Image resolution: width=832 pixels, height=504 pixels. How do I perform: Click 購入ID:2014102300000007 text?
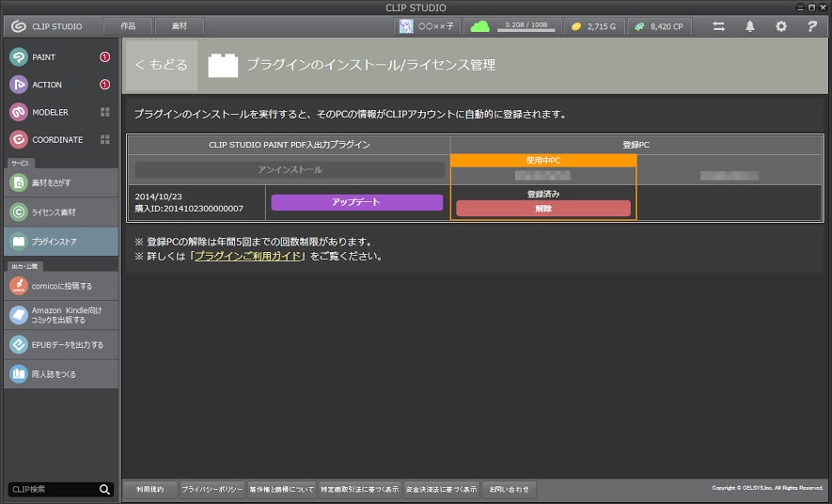tap(189, 209)
